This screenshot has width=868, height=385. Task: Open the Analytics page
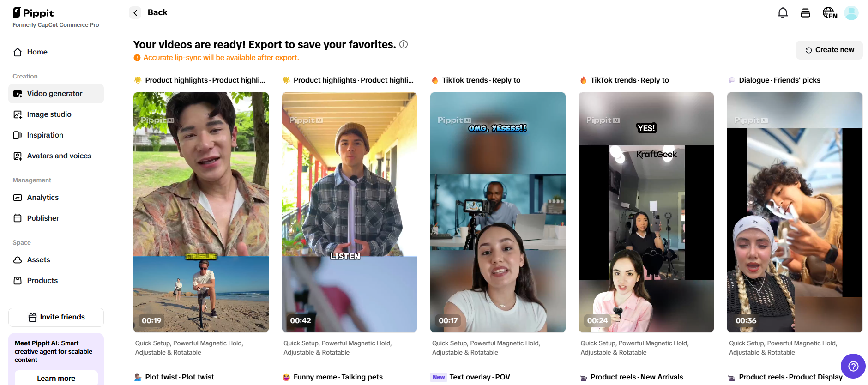tap(56, 198)
